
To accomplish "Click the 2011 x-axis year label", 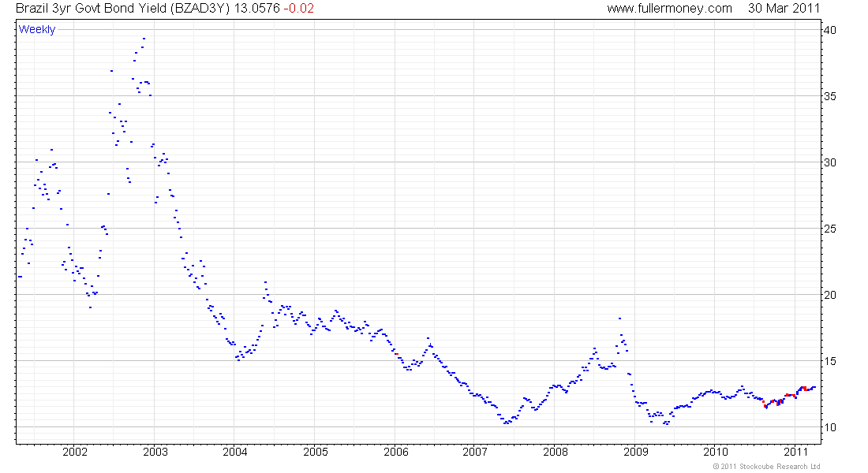I will click(x=795, y=452).
